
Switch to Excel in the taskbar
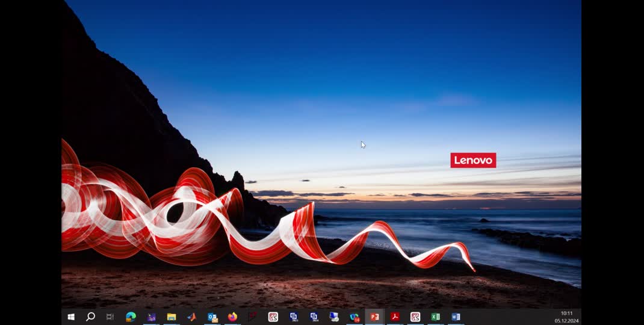[x=435, y=317]
